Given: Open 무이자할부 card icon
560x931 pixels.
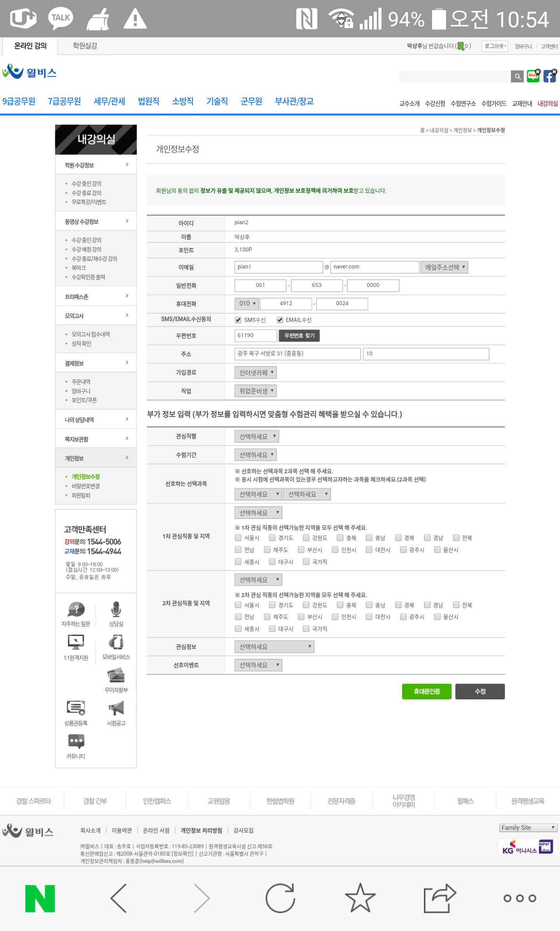Looking at the screenshot, I should (x=116, y=675).
